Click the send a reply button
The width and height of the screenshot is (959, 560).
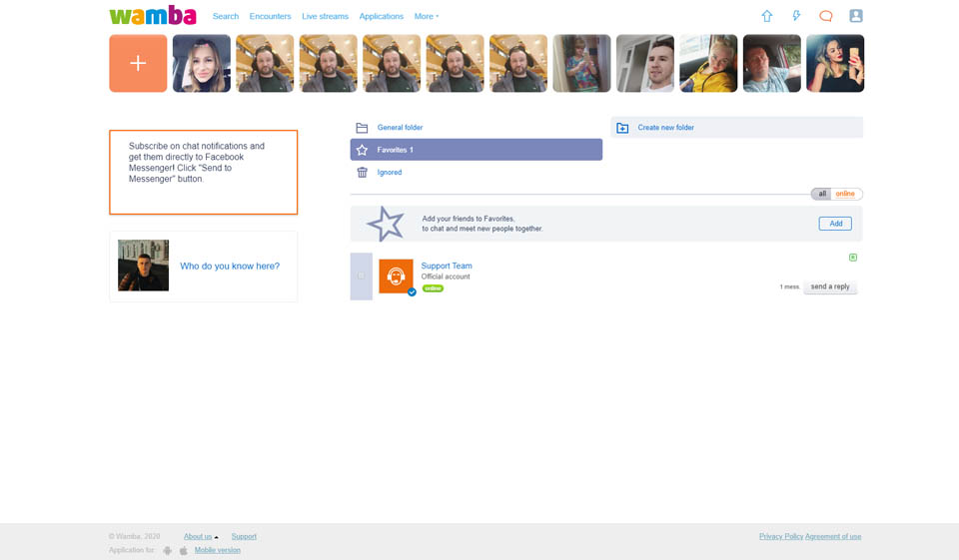(x=830, y=286)
